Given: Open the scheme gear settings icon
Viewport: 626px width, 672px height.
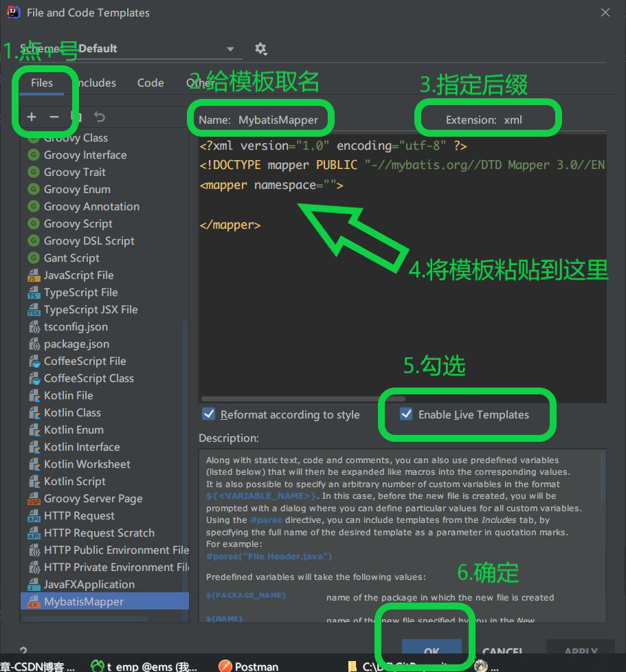Looking at the screenshot, I should pos(260,49).
